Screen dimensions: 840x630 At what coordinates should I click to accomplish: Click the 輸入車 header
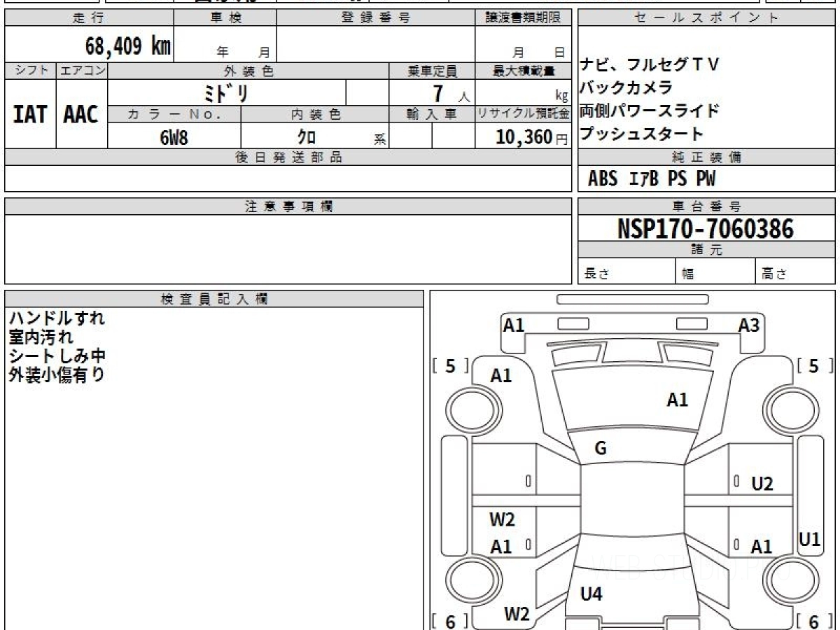tap(432, 115)
